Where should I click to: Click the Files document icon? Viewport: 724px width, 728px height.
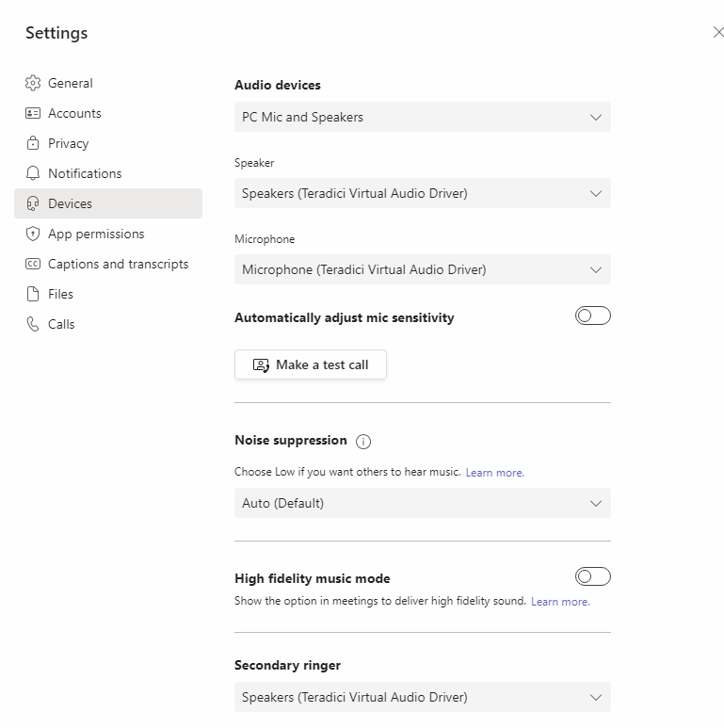(x=33, y=294)
